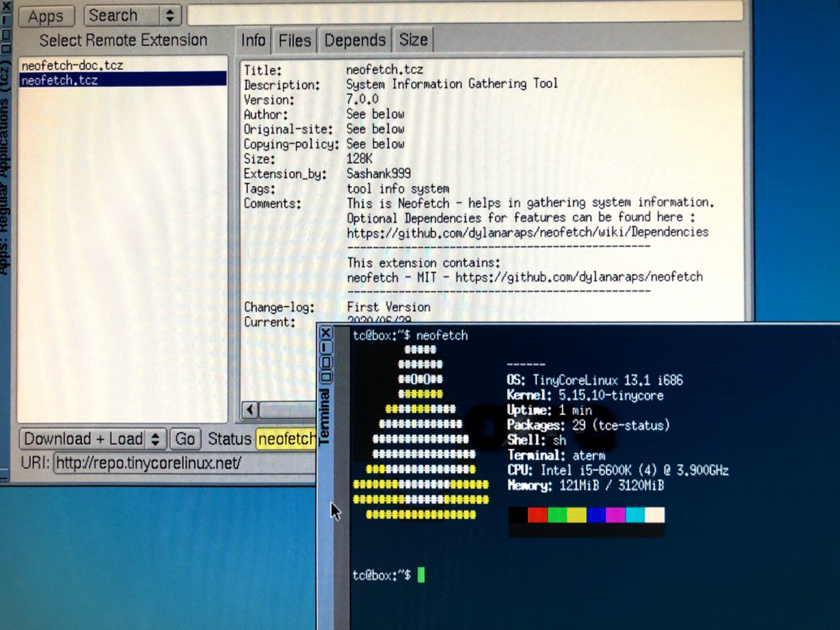This screenshot has width=840, height=630.
Task: Click the URI field with repo.tinycorelinux.net
Action: (x=185, y=463)
